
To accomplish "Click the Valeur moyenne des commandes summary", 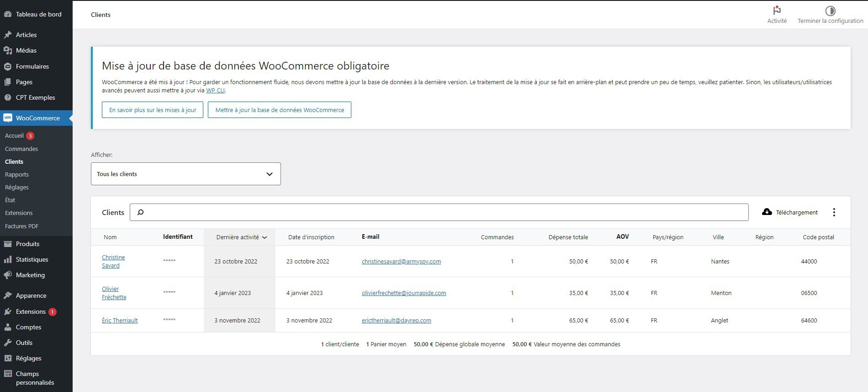I will 566,344.
